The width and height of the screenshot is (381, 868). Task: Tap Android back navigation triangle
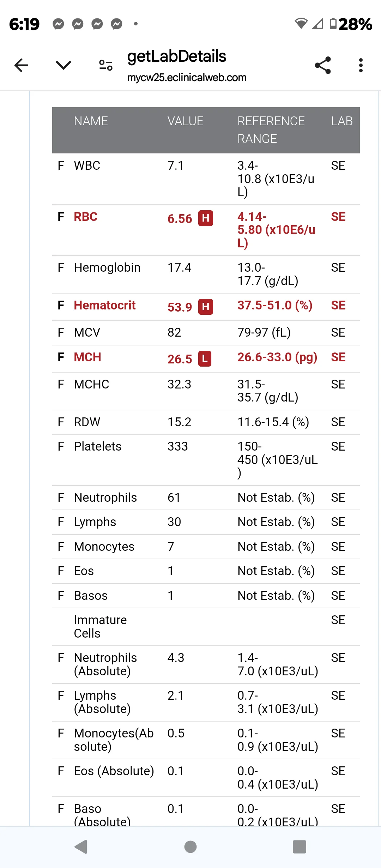[81, 847]
